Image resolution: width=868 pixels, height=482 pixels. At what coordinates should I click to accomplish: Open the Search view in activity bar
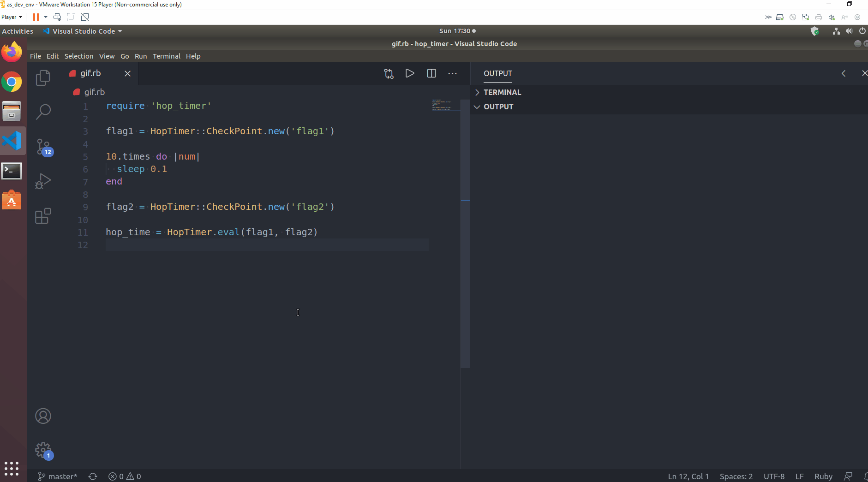(43, 111)
